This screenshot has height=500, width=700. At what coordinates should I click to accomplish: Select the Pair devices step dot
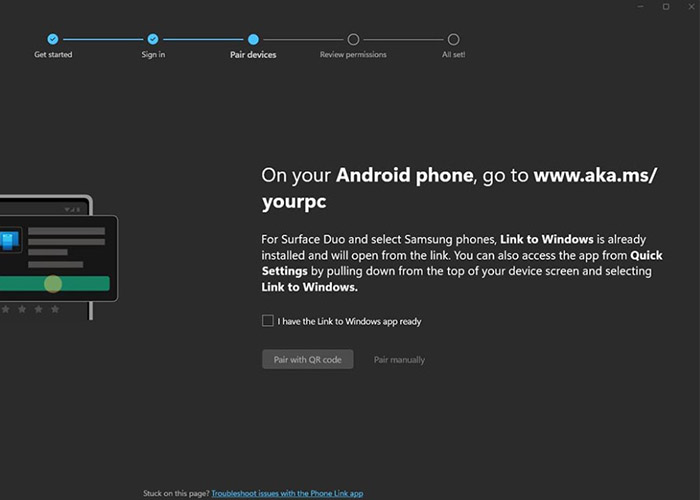point(253,39)
